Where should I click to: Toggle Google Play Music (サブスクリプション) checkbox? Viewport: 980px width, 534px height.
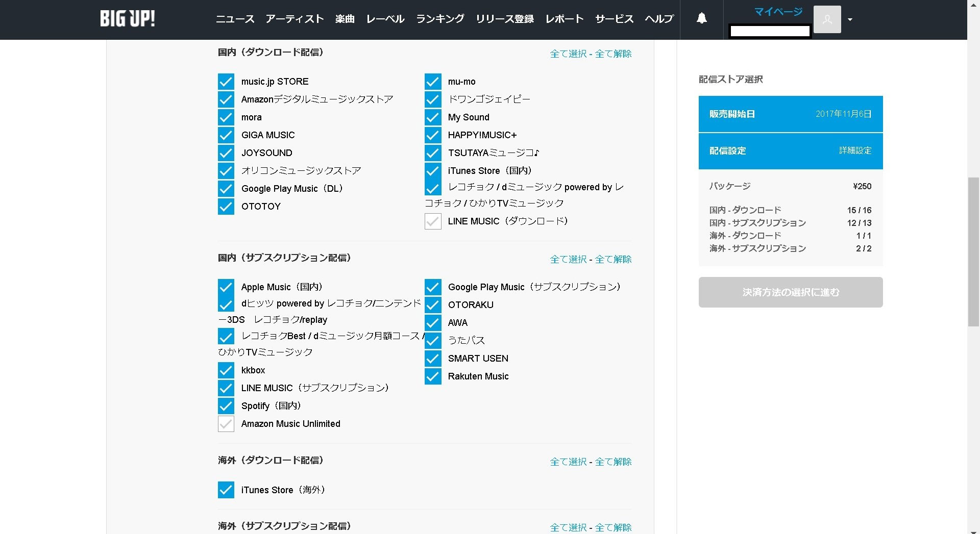pyautogui.click(x=433, y=287)
